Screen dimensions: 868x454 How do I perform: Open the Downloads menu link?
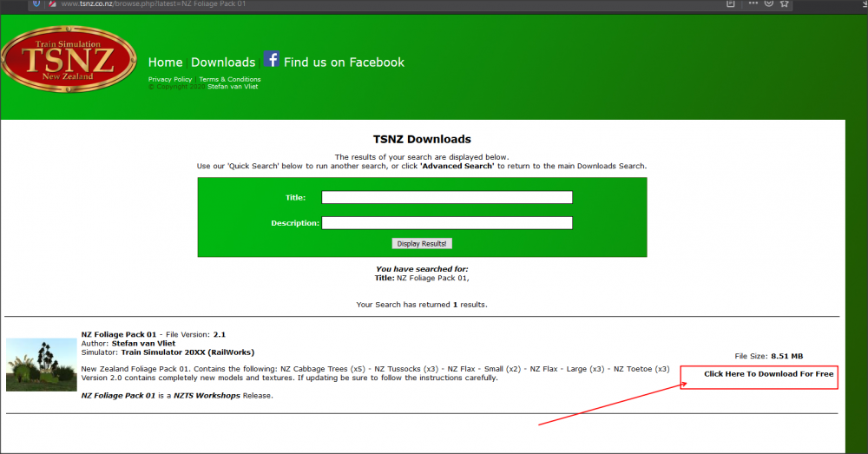[223, 63]
